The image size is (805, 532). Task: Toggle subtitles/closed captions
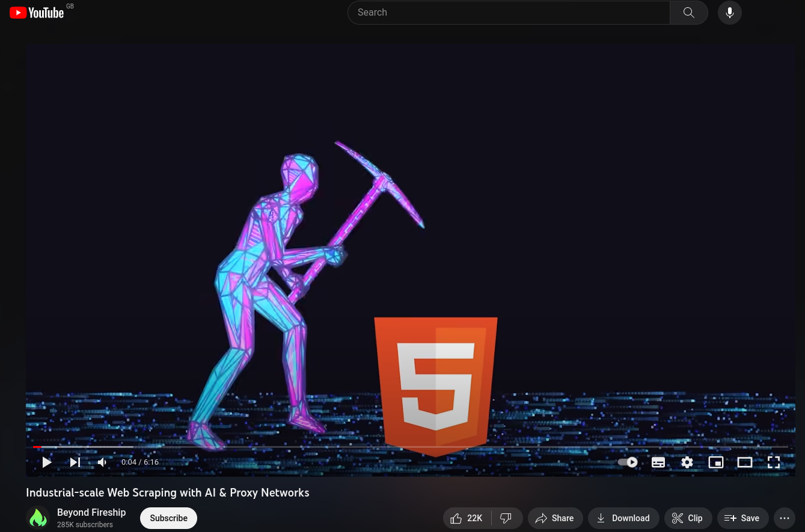click(658, 462)
